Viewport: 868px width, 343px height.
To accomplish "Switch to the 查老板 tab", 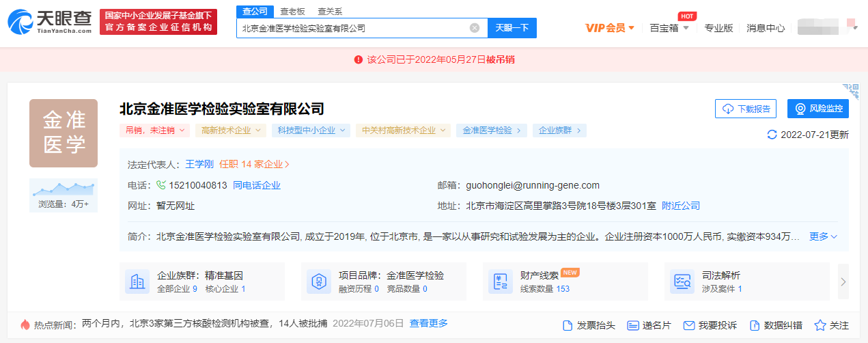I will (x=292, y=12).
